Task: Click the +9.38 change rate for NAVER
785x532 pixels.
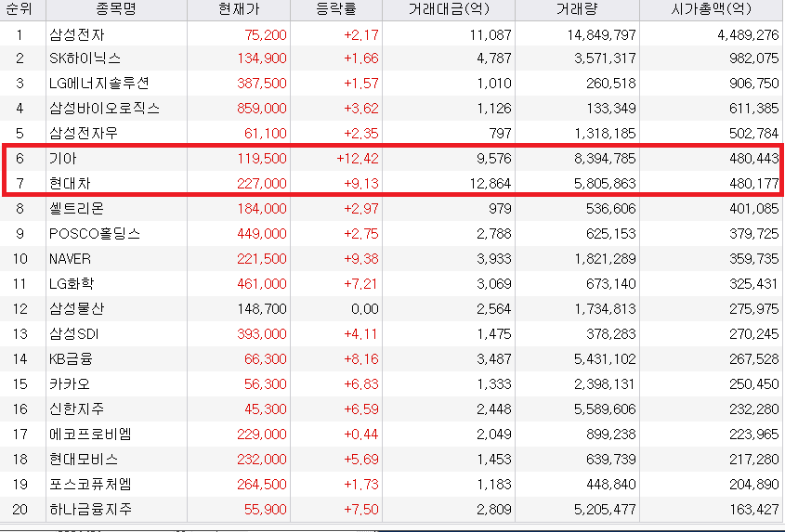Action: click(361, 259)
